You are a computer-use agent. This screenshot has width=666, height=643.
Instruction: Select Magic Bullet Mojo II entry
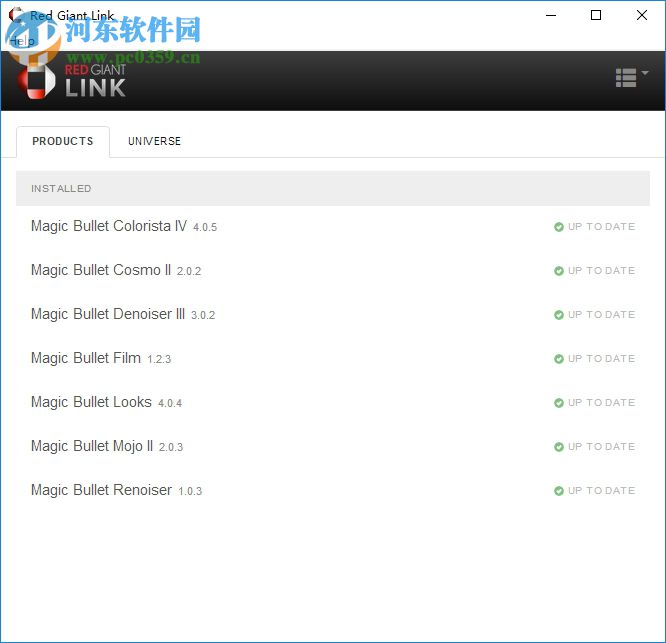click(x=333, y=446)
